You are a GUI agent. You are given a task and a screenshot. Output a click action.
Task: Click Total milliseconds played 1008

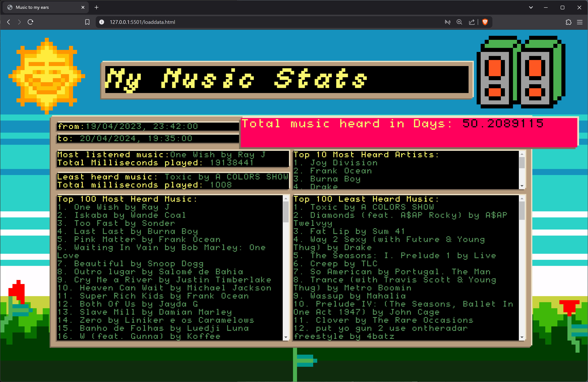click(x=145, y=185)
